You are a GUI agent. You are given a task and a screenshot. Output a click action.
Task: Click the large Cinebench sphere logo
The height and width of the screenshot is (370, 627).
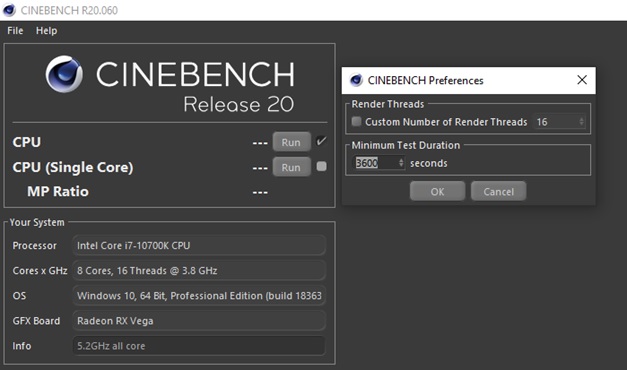pos(64,74)
